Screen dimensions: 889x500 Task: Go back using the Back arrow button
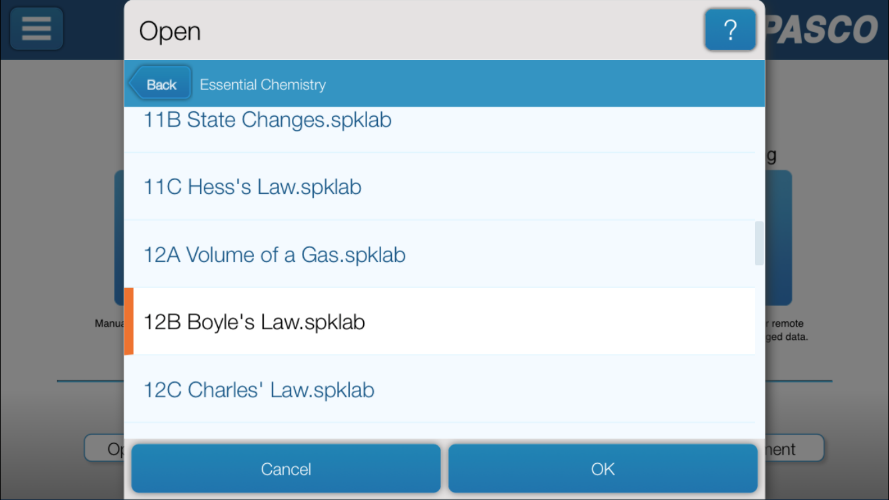tap(160, 84)
